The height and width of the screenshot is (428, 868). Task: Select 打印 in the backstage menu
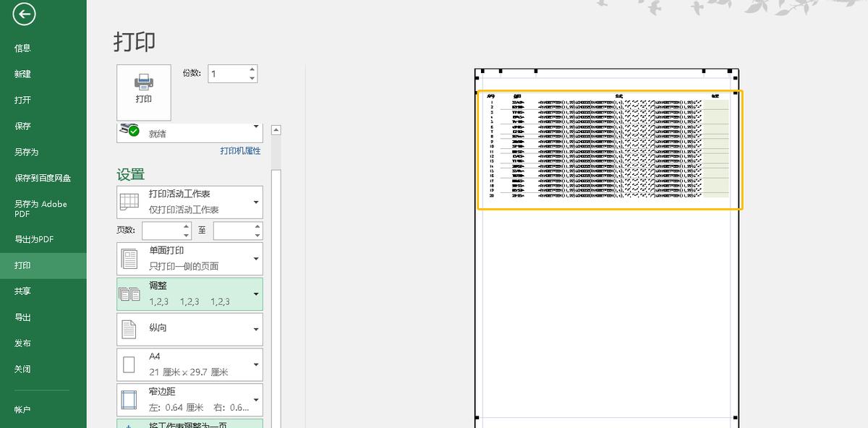point(43,265)
